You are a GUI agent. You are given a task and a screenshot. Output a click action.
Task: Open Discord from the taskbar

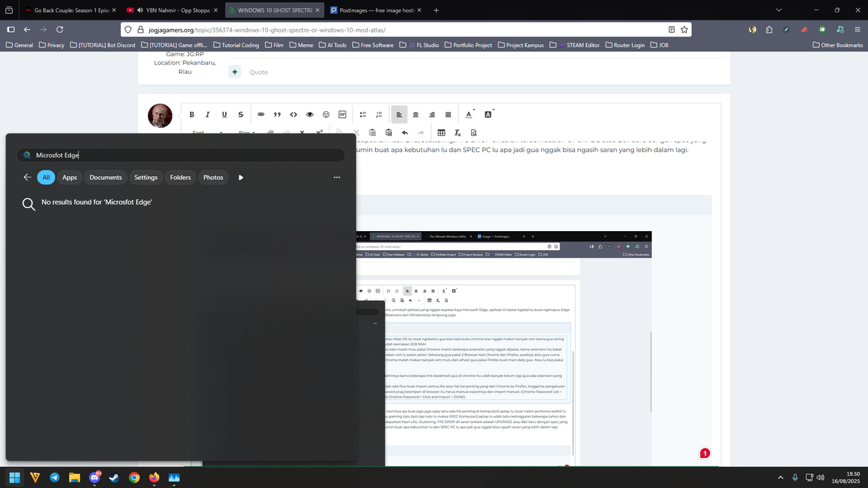click(x=94, y=477)
